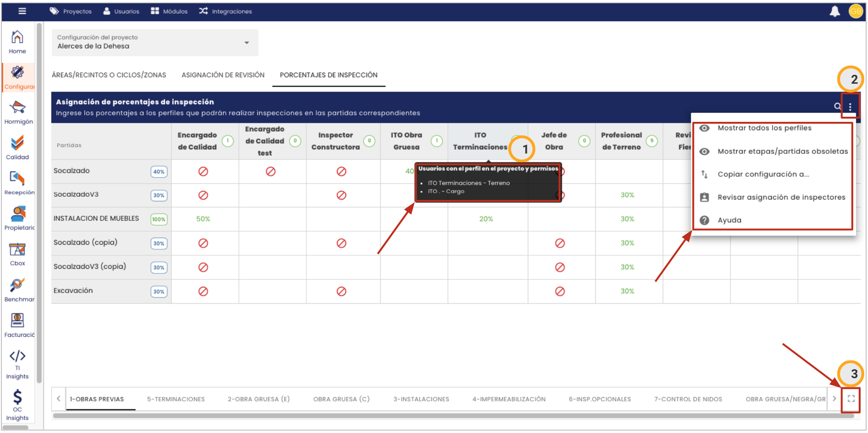This screenshot has height=433, width=868.
Task: Open the Cbox sidebar icon
Action: coord(17,254)
